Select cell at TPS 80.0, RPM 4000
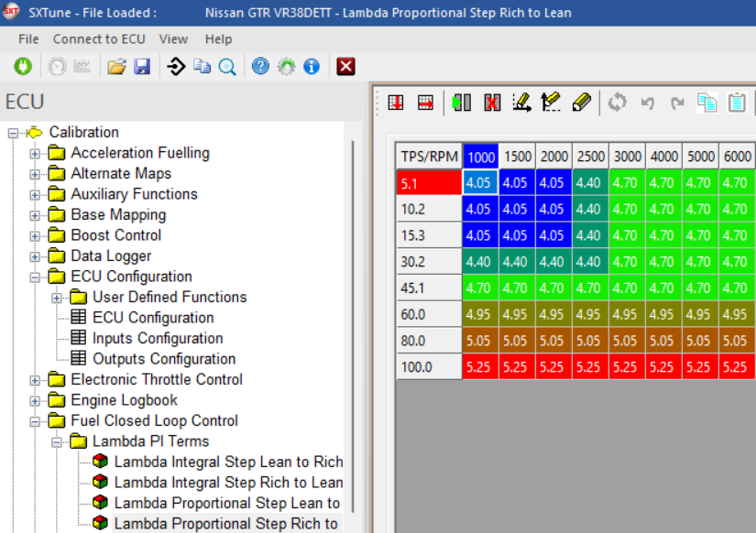This screenshot has width=756, height=533. click(664, 341)
